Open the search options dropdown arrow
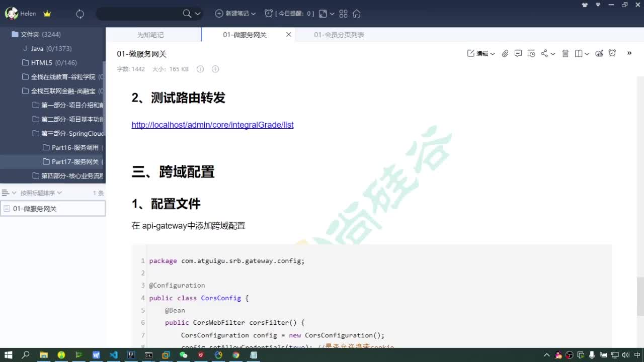This screenshot has width=644, height=362. 198,14
